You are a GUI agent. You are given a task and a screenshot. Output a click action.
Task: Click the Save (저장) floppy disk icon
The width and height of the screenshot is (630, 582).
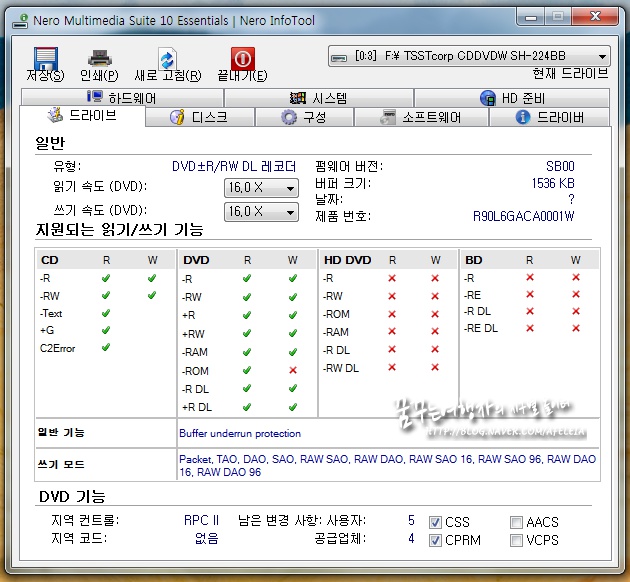[x=45, y=58]
